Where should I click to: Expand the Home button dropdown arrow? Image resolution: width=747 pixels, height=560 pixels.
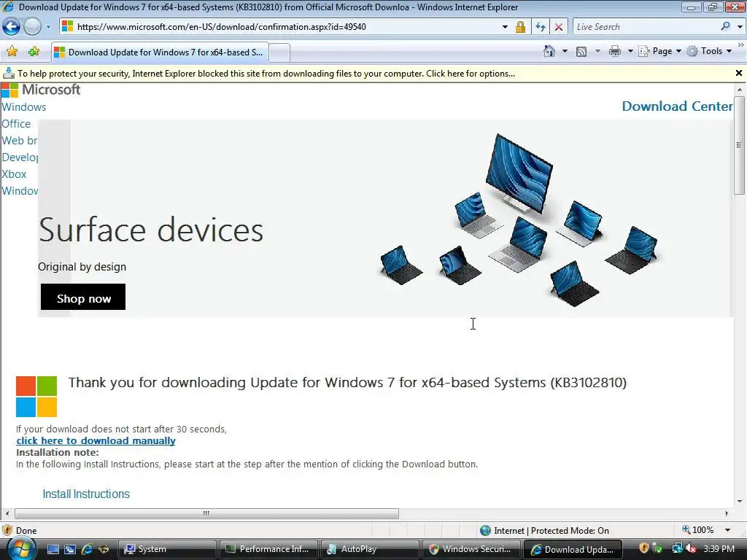tap(565, 51)
